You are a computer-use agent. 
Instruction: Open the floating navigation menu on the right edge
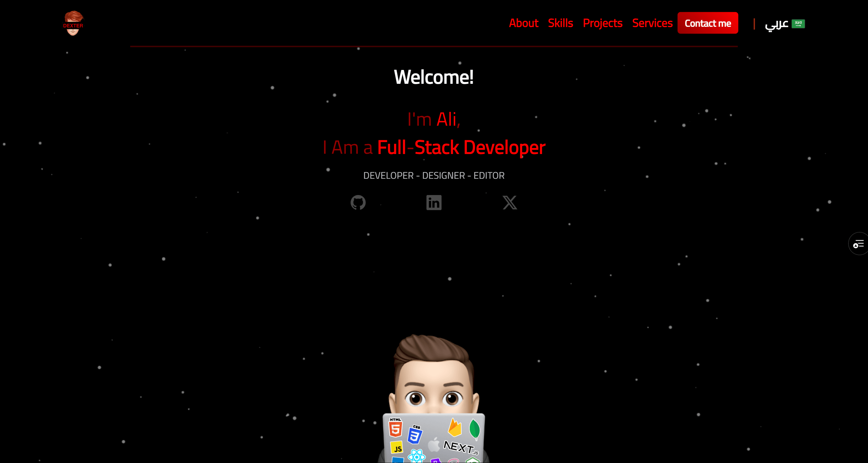click(x=859, y=244)
